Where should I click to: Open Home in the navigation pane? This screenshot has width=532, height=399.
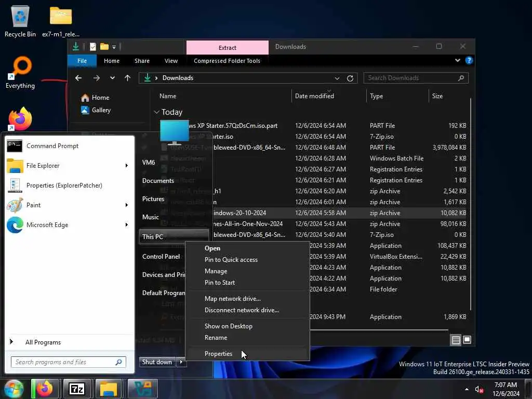pos(96,97)
